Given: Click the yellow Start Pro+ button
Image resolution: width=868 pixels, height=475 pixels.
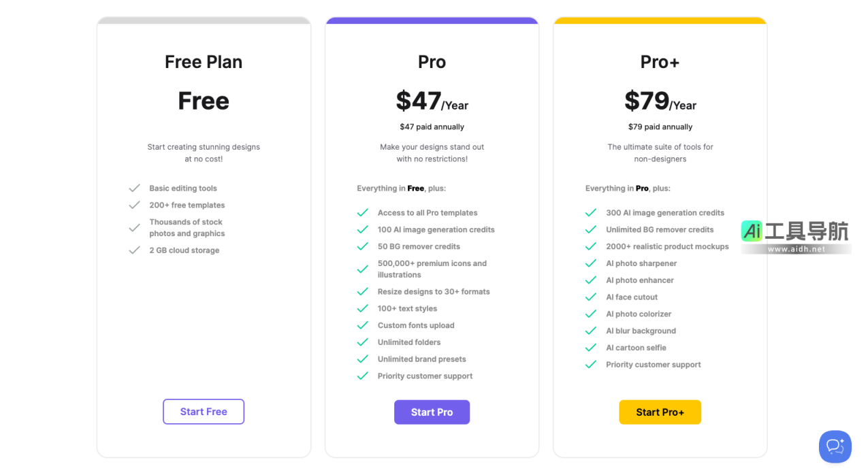Looking at the screenshot, I should point(660,412).
